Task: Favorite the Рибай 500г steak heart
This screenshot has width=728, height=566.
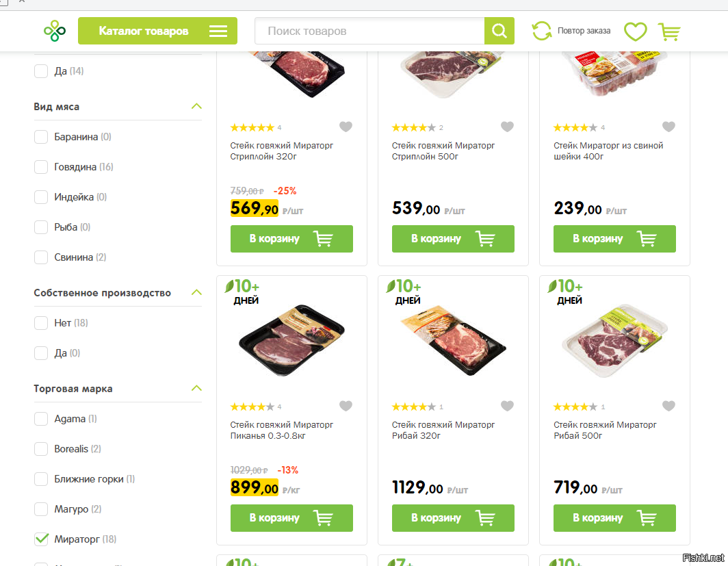Action: pos(668,406)
